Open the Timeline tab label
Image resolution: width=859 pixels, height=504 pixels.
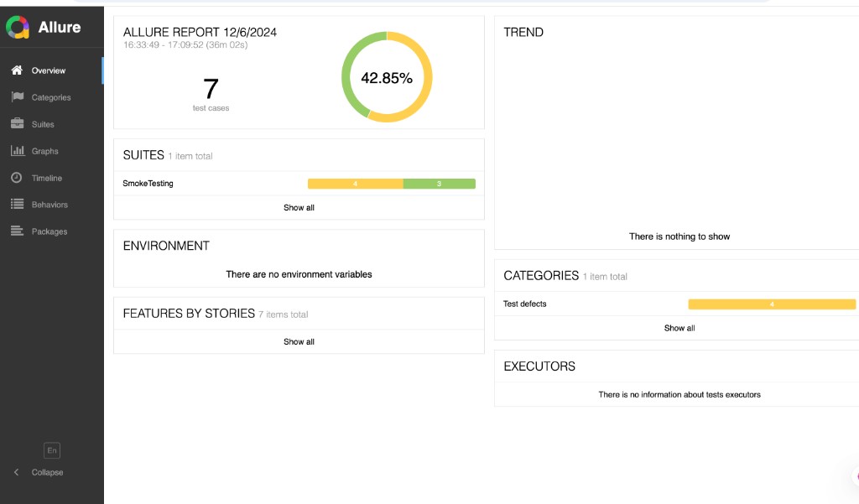[x=47, y=178]
